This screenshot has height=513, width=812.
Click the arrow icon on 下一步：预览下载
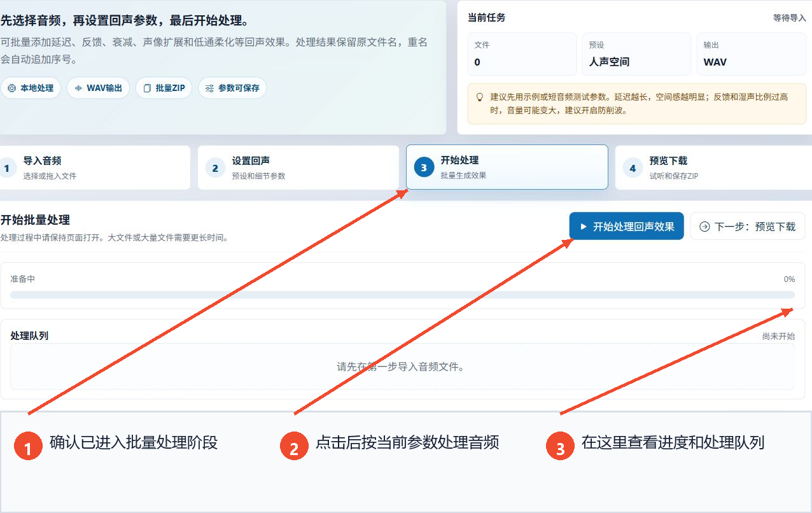[704, 227]
